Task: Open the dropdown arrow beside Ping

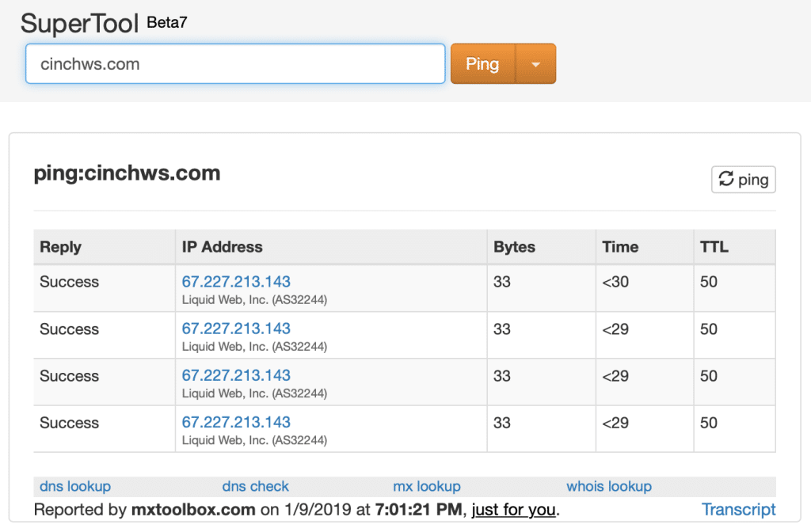Action: click(536, 64)
